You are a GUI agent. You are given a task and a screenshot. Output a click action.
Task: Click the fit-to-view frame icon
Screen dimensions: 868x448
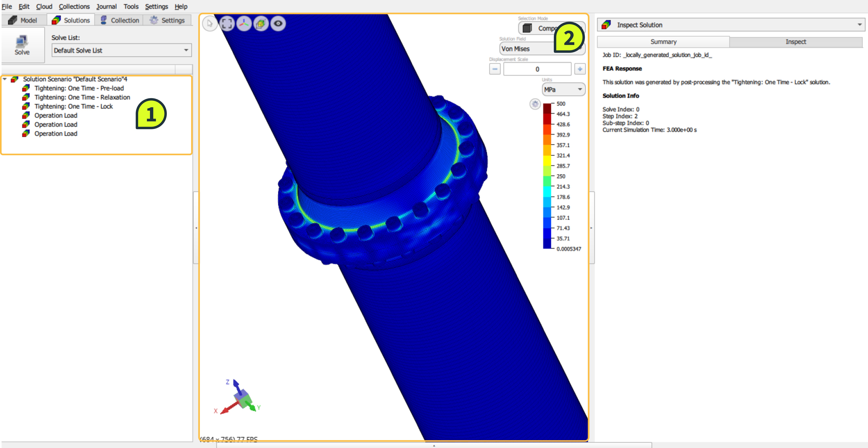[x=227, y=24]
